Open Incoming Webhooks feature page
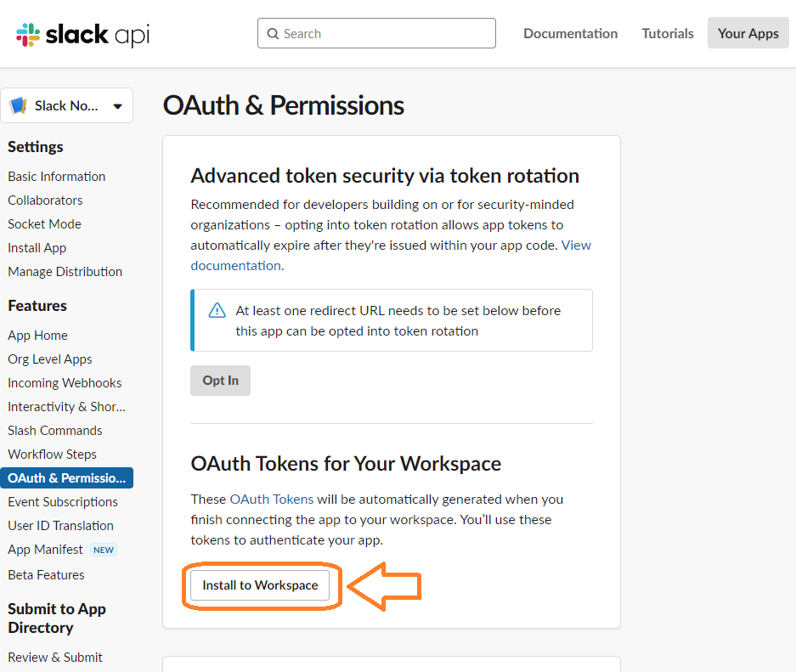Image resolution: width=796 pixels, height=672 pixels. 65,383
